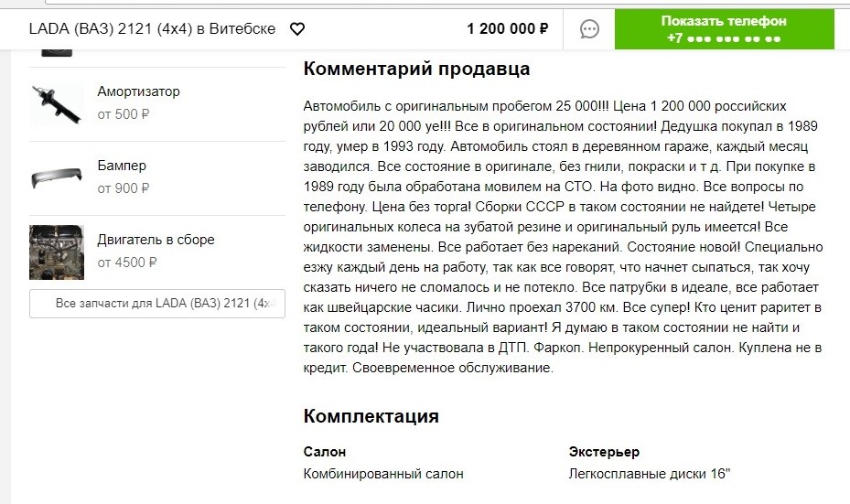Click the 1 200 000 ₽ header price
Screen dimensions: 850x504
point(507,29)
